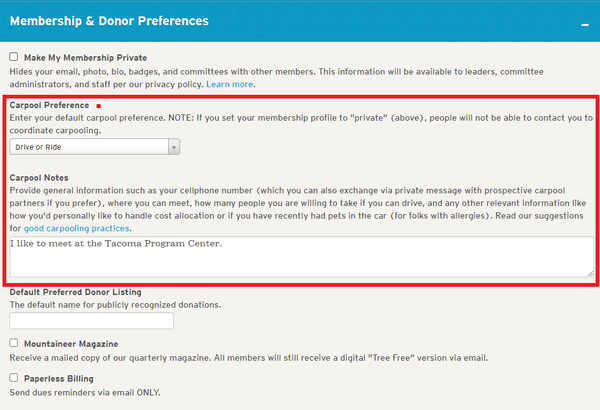Click the Default Preferred Donor Listing field

91,321
